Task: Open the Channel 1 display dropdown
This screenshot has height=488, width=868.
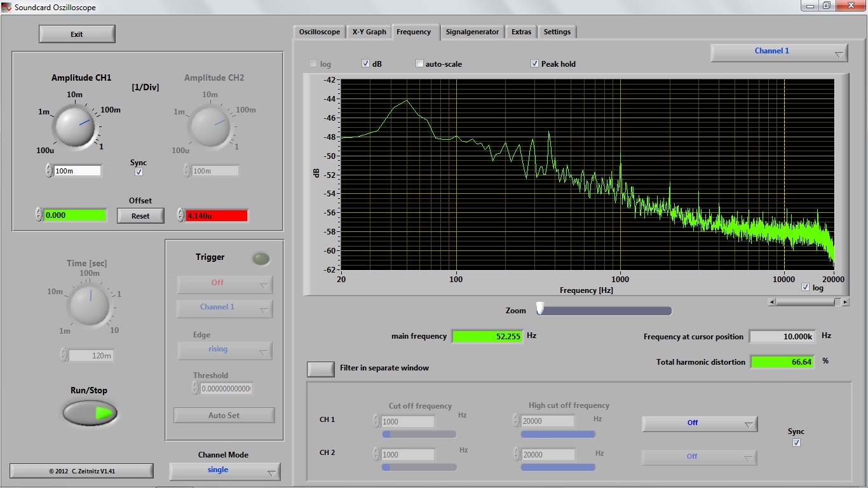Action: point(779,53)
